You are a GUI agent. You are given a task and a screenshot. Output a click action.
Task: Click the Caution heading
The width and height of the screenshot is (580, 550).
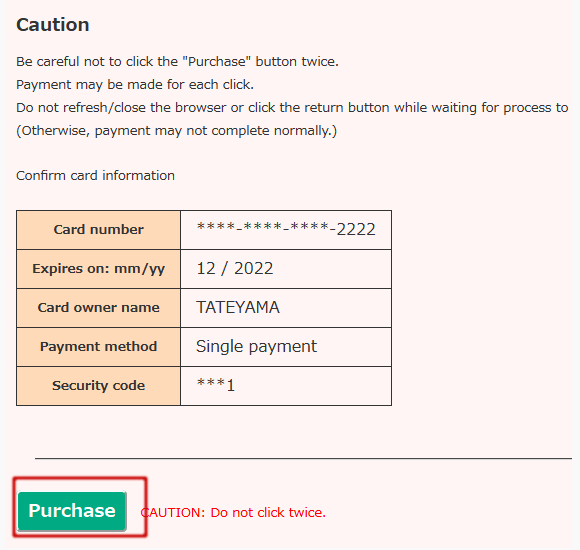point(53,25)
